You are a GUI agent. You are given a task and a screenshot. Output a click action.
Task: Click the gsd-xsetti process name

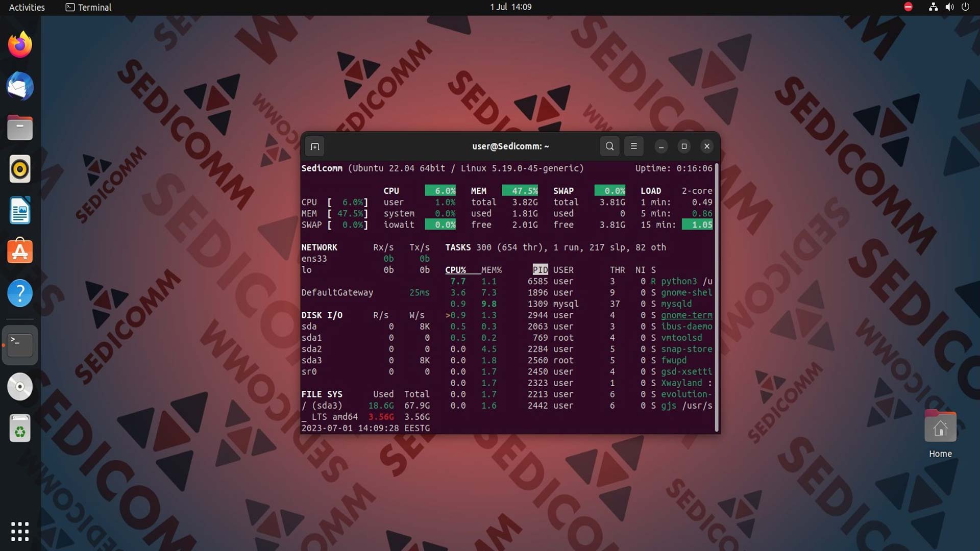coord(687,371)
